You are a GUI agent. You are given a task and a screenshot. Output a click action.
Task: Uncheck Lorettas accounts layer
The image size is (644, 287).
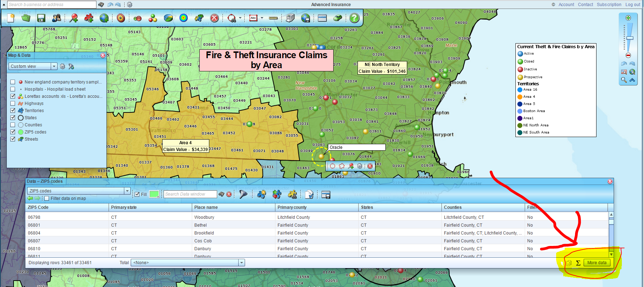click(13, 96)
